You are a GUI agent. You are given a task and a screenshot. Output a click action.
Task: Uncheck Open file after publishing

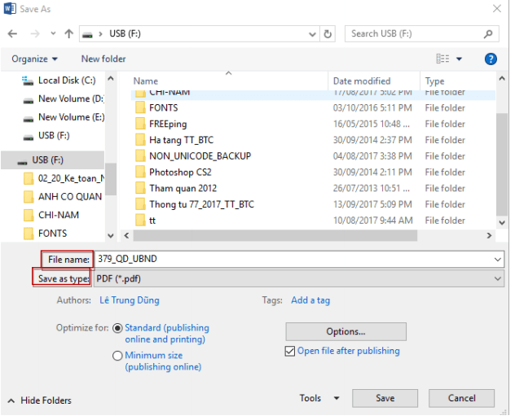290,351
